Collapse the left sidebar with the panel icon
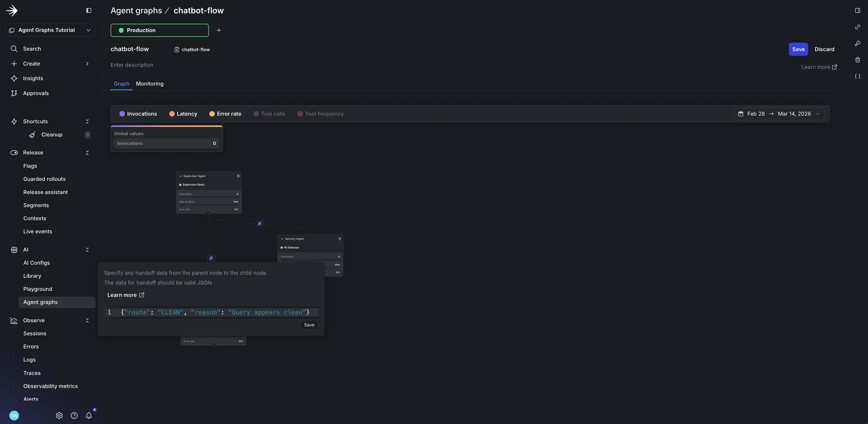This screenshot has width=868, height=424. pos(89,11)
